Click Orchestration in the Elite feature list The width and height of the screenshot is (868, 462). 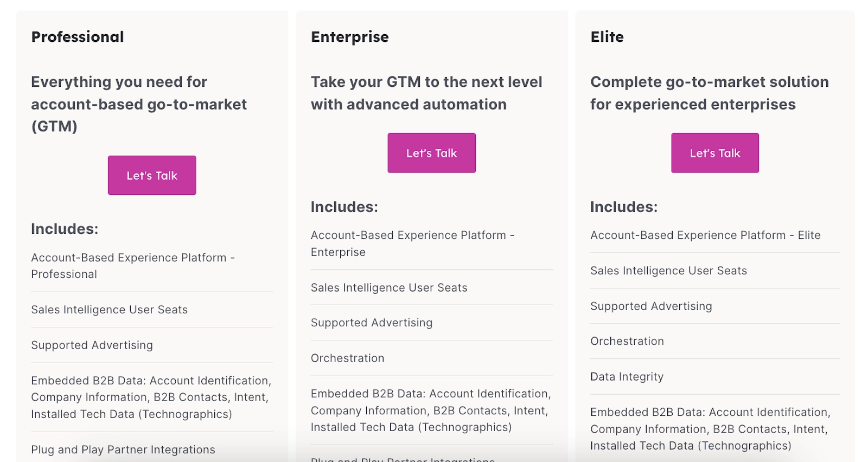coord(627,341)
